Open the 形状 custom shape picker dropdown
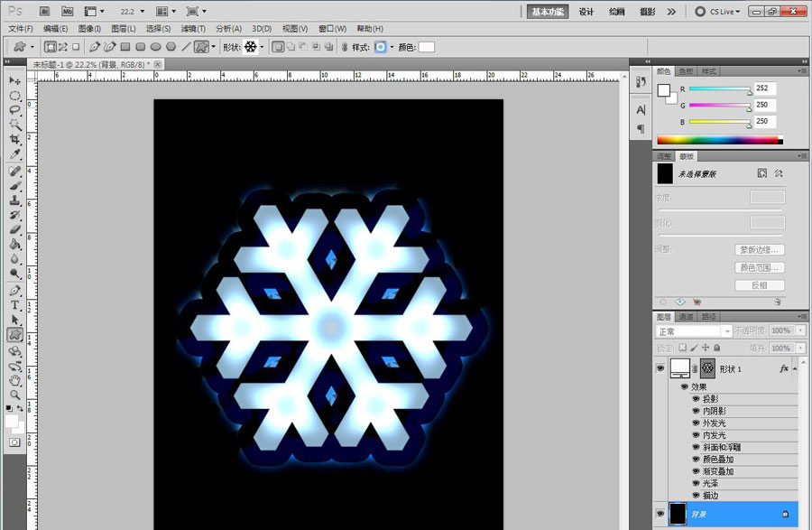Screen dimensions: 812x530 [263, 46]
